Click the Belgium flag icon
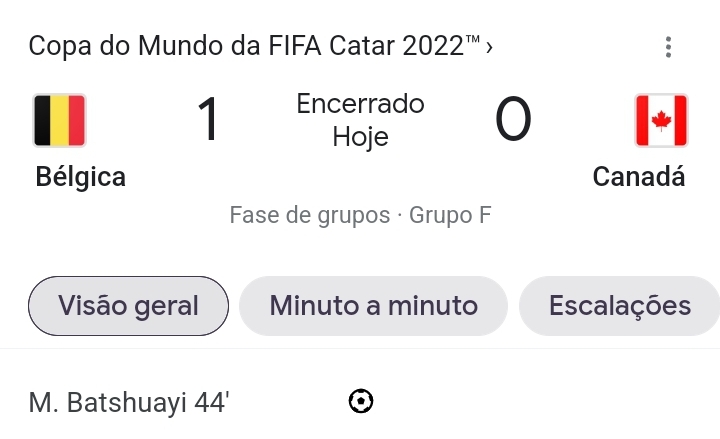This screenshot has height=439, width=720. [59, 120]
